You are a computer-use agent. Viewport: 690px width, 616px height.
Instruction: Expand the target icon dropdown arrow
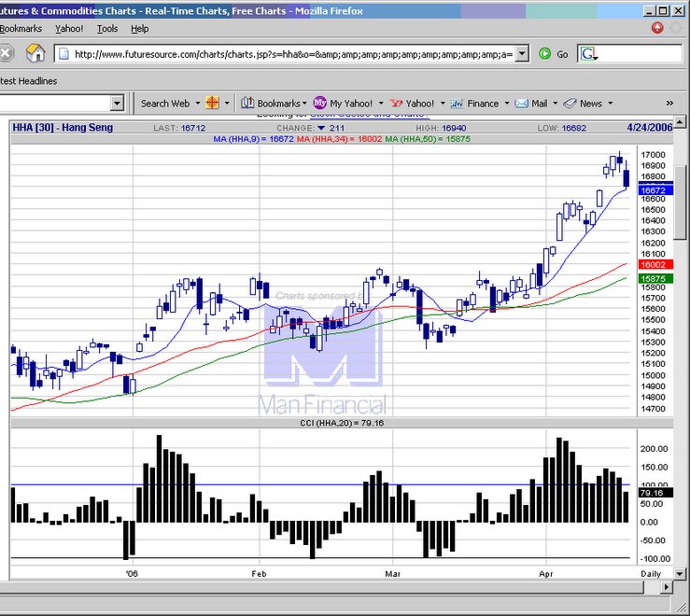point(227,104)
